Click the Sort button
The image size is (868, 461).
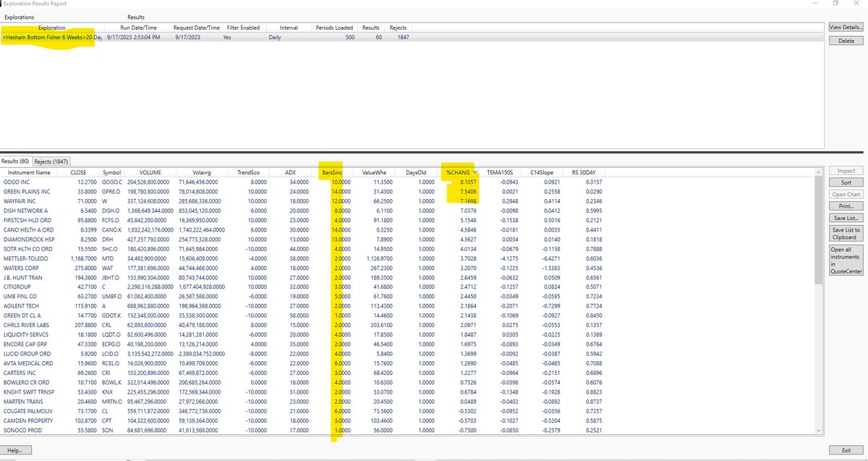click(848, 183)
